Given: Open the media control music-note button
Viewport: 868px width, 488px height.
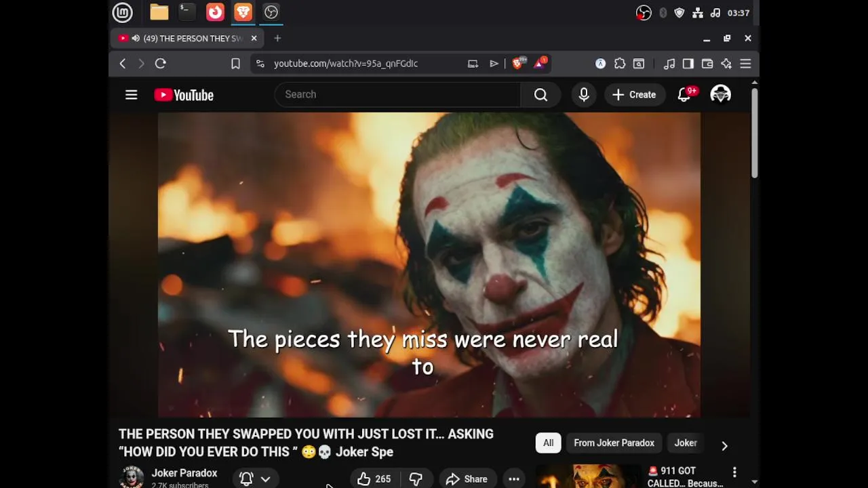Looking at the screenshot, I should pos(669,64).
